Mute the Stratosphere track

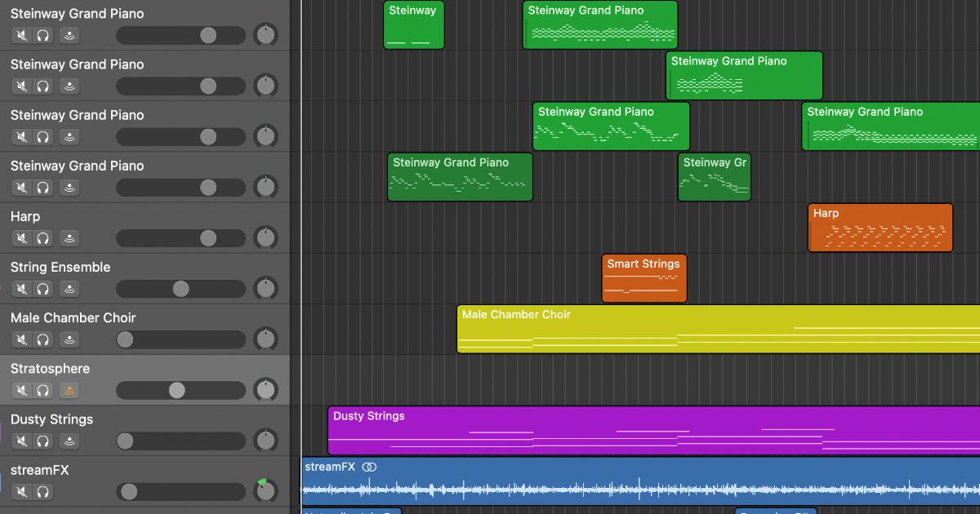pos(20,390)
